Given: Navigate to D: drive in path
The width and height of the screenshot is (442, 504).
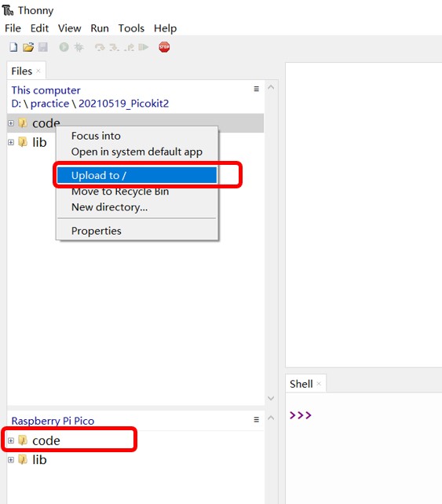Looking at the screenshot, I should [16, 104].
